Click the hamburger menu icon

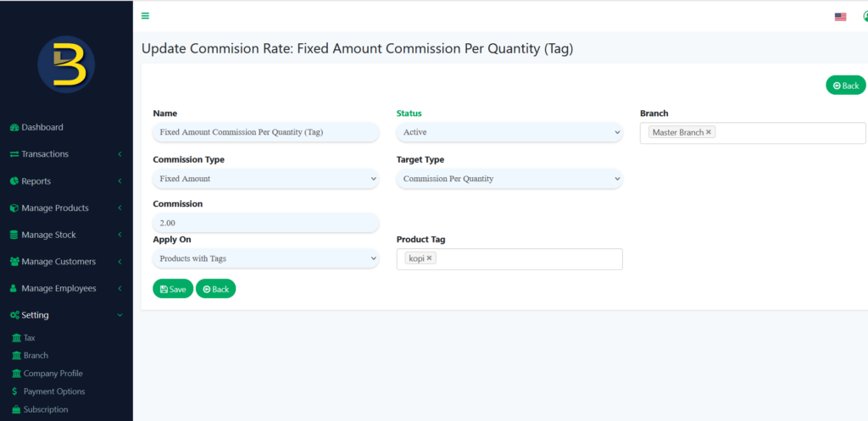point(145,16)
